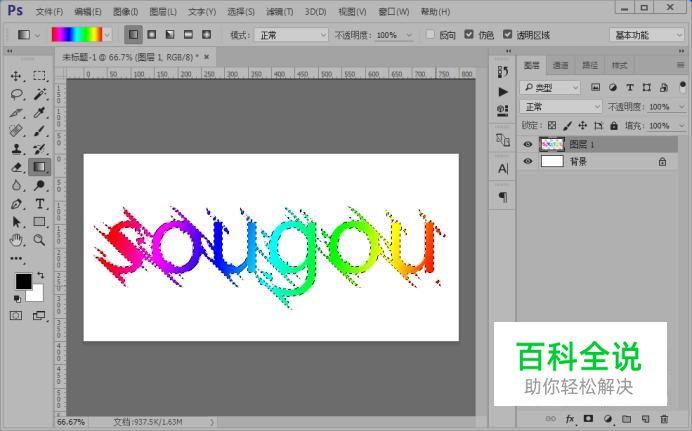This screenshot has height=431, width=692.
Task: Add a layer style with fx button
Action: (570, 419)
